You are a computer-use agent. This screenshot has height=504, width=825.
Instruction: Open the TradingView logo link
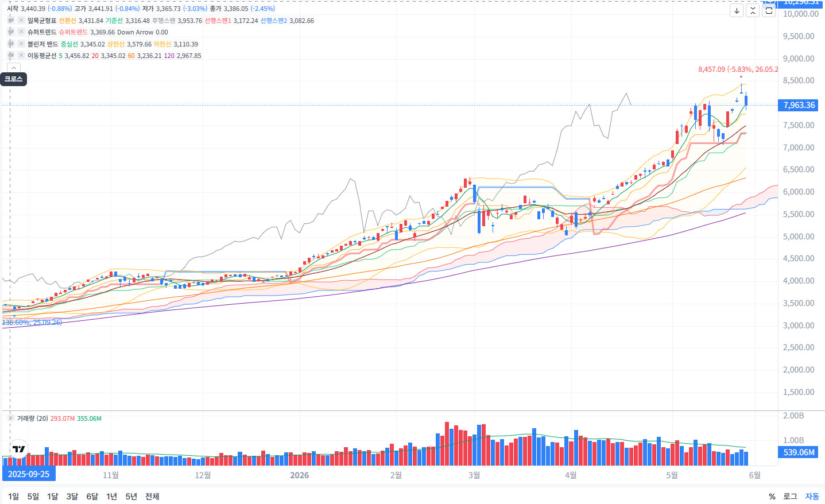tap(19, 449)
